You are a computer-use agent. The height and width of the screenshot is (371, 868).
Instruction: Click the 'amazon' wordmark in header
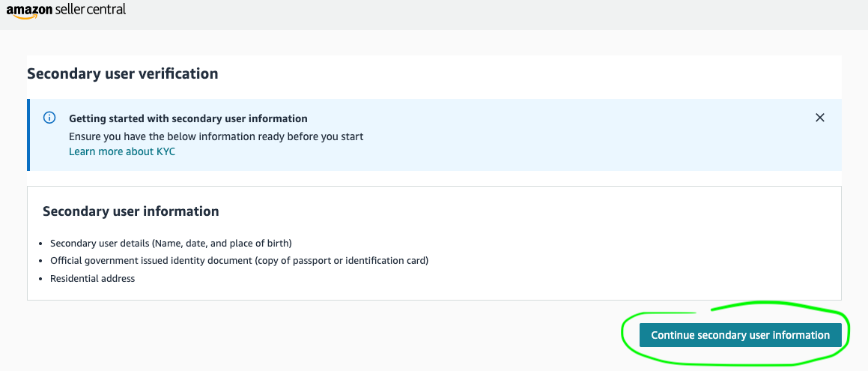(29, 10)
